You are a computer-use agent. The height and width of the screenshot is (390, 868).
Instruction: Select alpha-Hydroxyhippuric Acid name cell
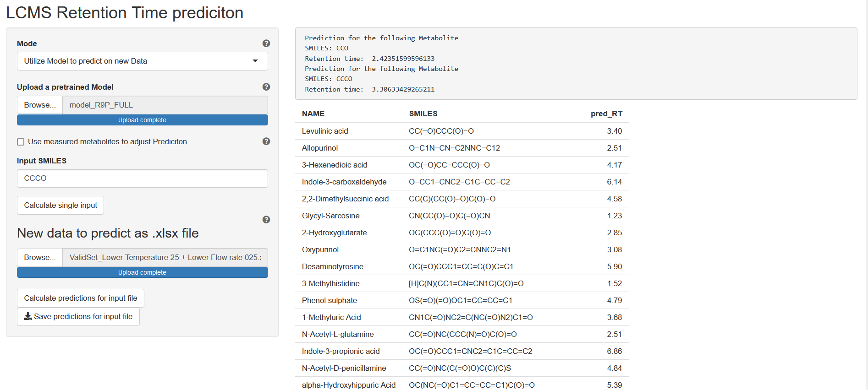pyautogui.click(x=348, y=385)
